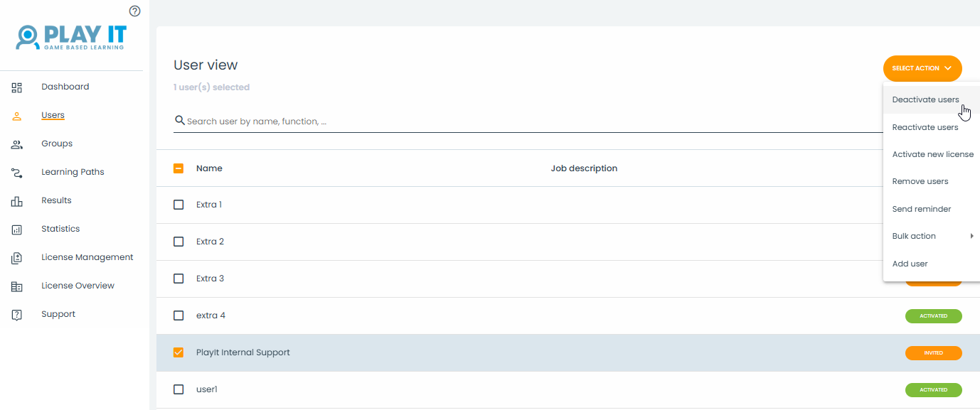980x410 pixels.
Task: Click the Dashboard grid icon
Action: tap(17, 87)
